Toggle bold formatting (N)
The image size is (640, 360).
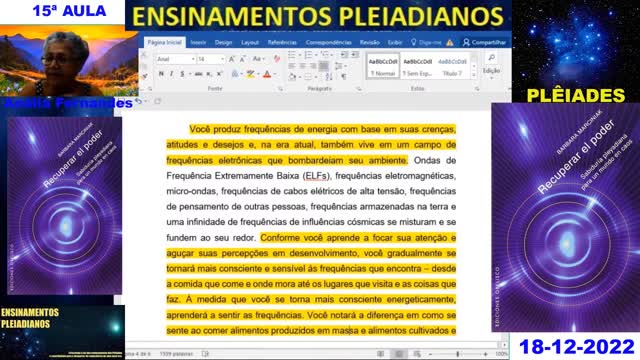coord(161,74)
